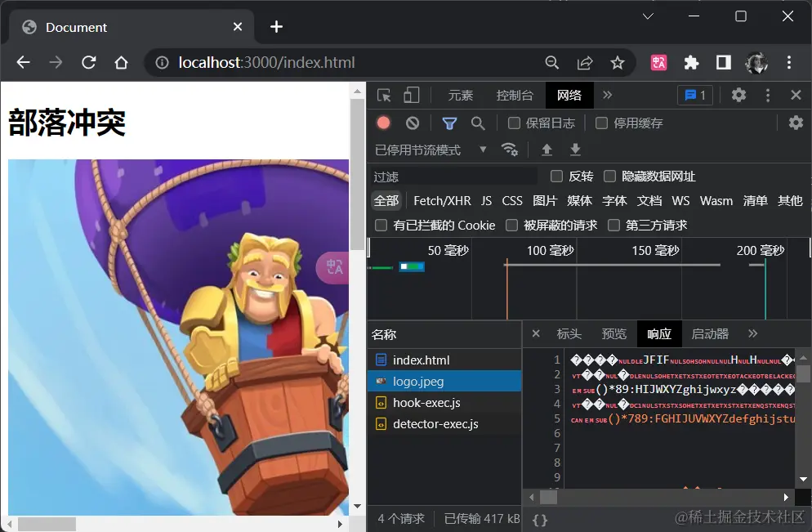The width and height of the screenshot is (812, 532).
Task: Toggle the device toolbar icon
Action: coord(411,96)
